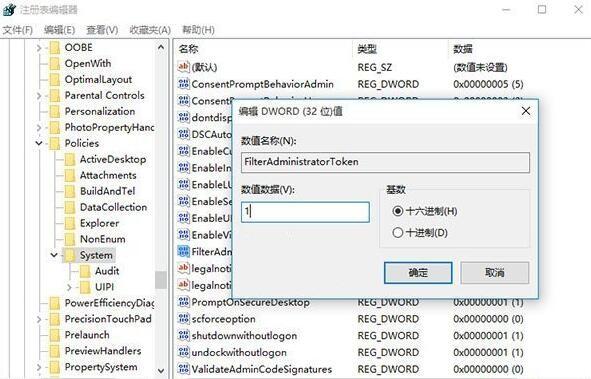Screen dimensions: 591x379
Task: Click the tree pane scroll down arrow
Action: click(161, 371)
